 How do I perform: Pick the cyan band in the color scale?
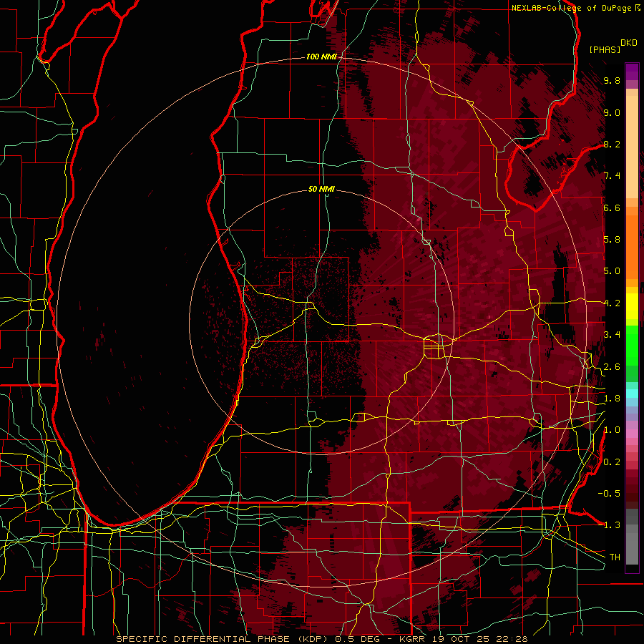[x=632, y=393]
